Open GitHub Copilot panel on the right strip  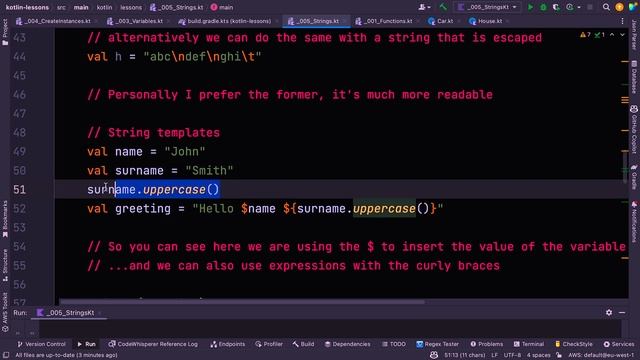[x=634, y=129]
